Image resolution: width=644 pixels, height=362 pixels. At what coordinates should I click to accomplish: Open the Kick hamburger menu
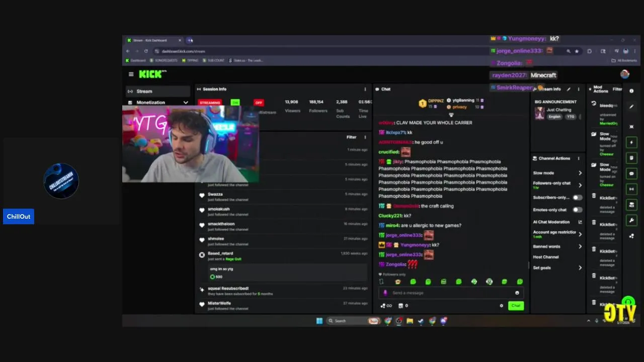(x=131, y=74)
